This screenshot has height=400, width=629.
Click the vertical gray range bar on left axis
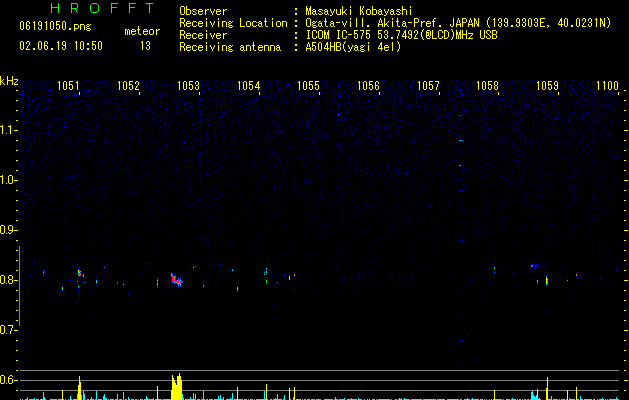(19, 286)
